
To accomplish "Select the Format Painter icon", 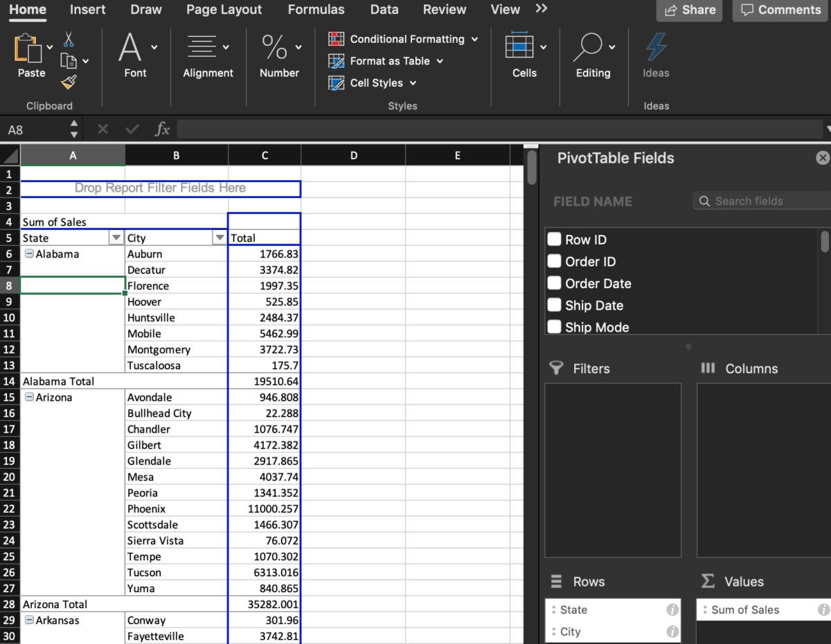I will tap(69, 82).
